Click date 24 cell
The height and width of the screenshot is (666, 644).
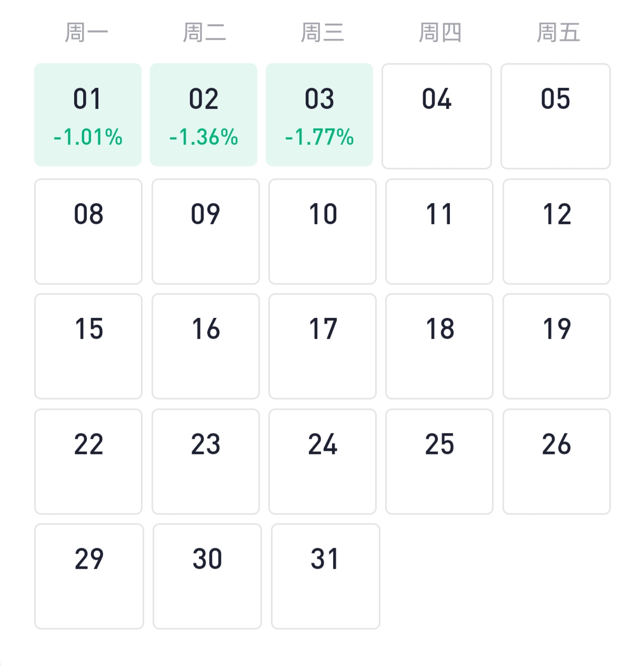click(323, 461)
